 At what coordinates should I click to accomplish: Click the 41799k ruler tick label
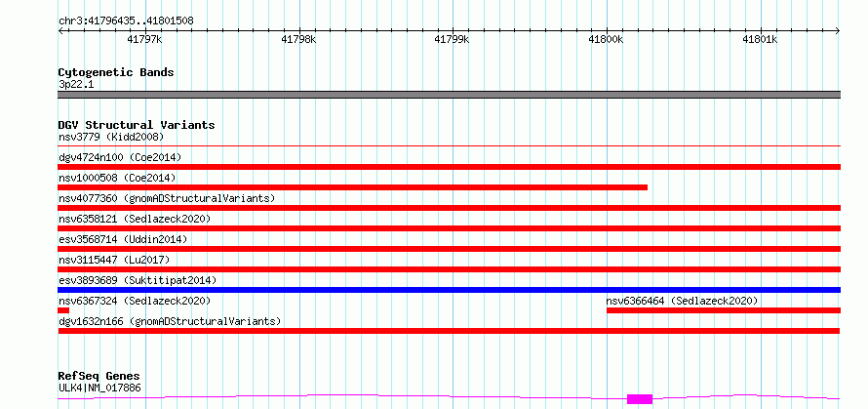coord(453,40)
